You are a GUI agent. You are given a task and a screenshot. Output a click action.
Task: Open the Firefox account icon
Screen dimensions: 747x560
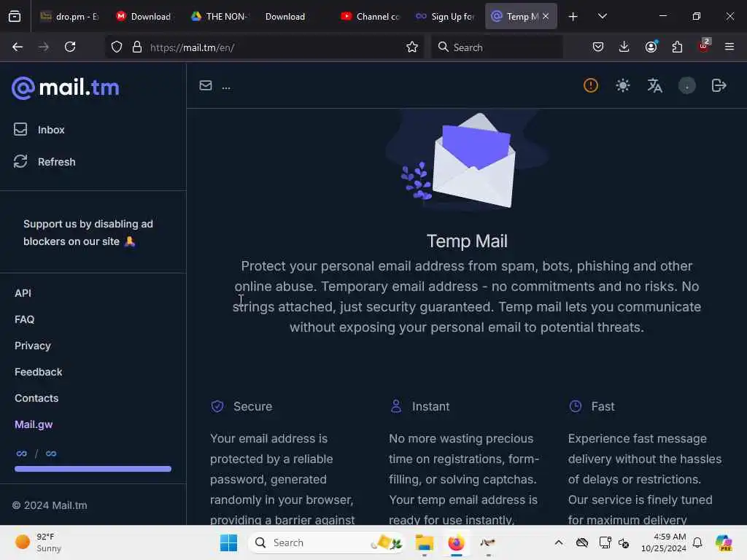pyautogui.click(x=651, y=47)
